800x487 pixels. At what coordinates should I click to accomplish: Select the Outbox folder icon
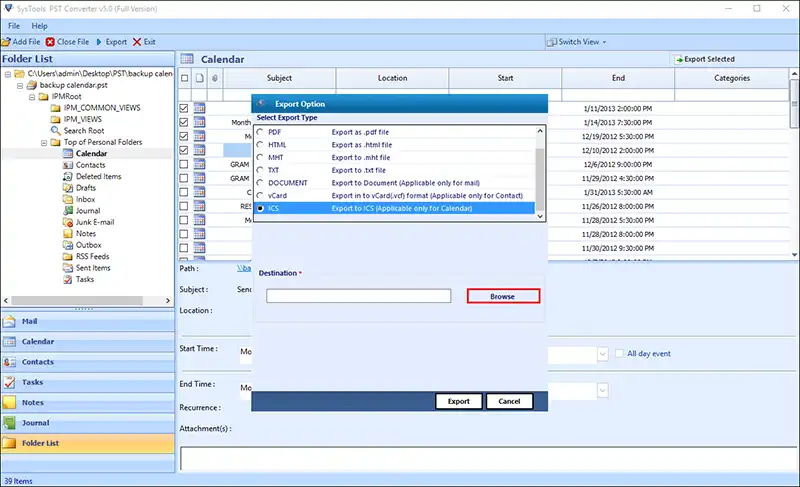[x=68, y=245]
